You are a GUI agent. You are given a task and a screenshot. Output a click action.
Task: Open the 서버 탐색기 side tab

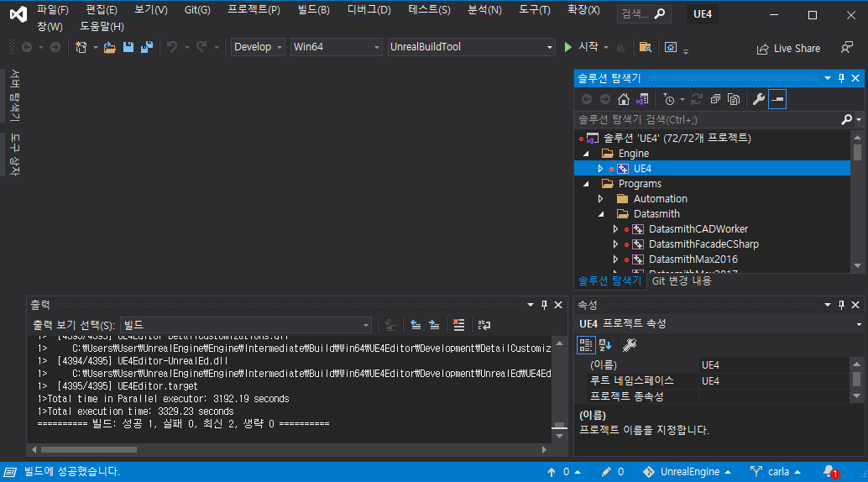[15, 95]
